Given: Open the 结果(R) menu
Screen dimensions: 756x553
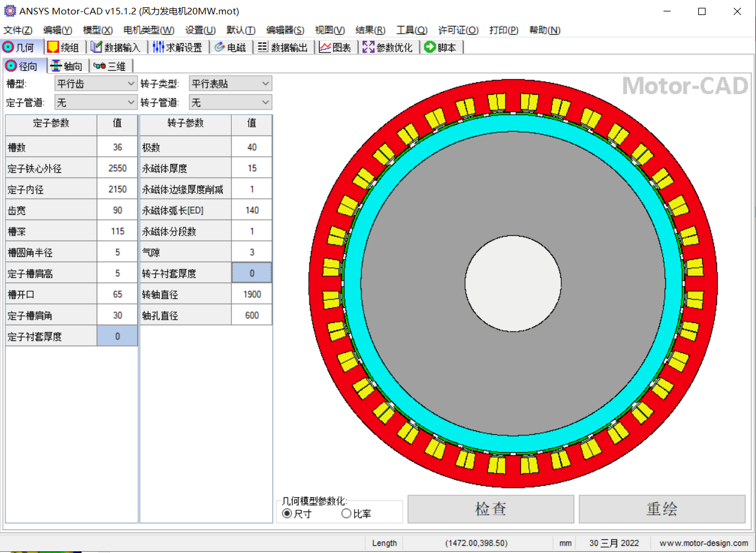Looking at the screenshot, I should 371,30.
